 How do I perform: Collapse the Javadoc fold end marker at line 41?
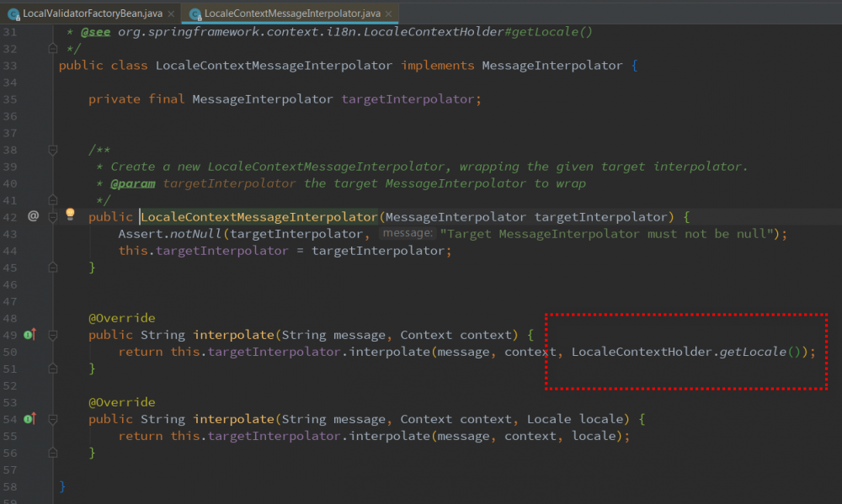point(52,199)
